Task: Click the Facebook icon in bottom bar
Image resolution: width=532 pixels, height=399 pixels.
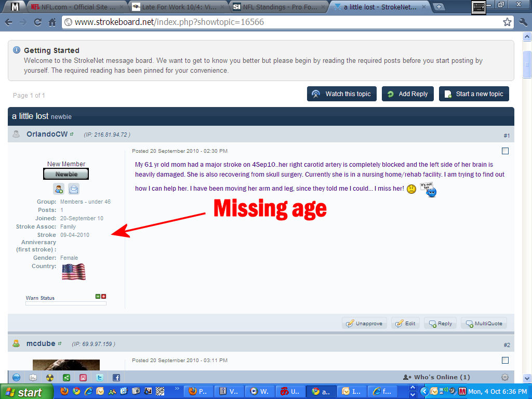Action: 116,378
